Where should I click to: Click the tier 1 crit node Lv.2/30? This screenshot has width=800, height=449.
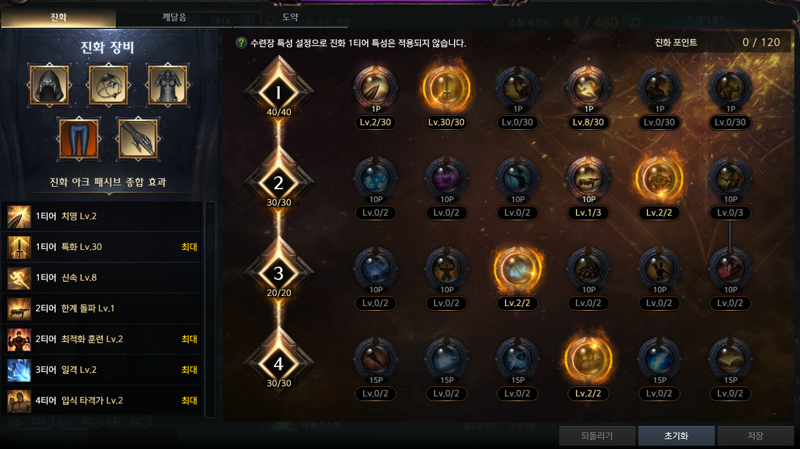(376, 88)
